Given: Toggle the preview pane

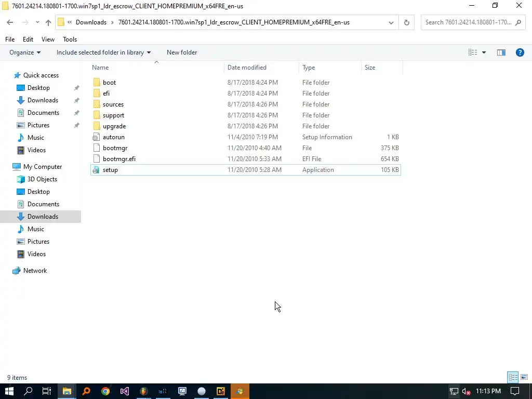Looking at the screenshot, I should pos(501,52).
